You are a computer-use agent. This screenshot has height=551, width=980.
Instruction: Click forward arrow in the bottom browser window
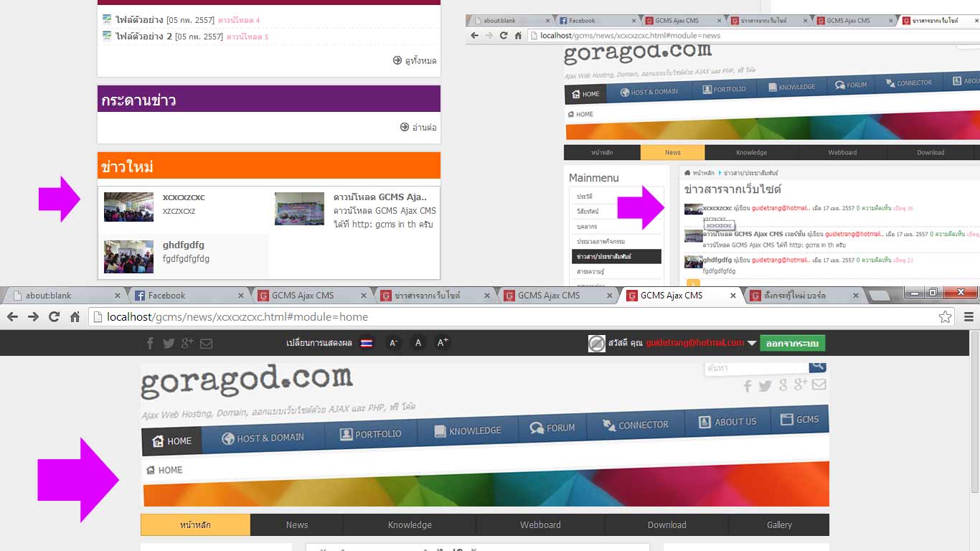point(33,316)
